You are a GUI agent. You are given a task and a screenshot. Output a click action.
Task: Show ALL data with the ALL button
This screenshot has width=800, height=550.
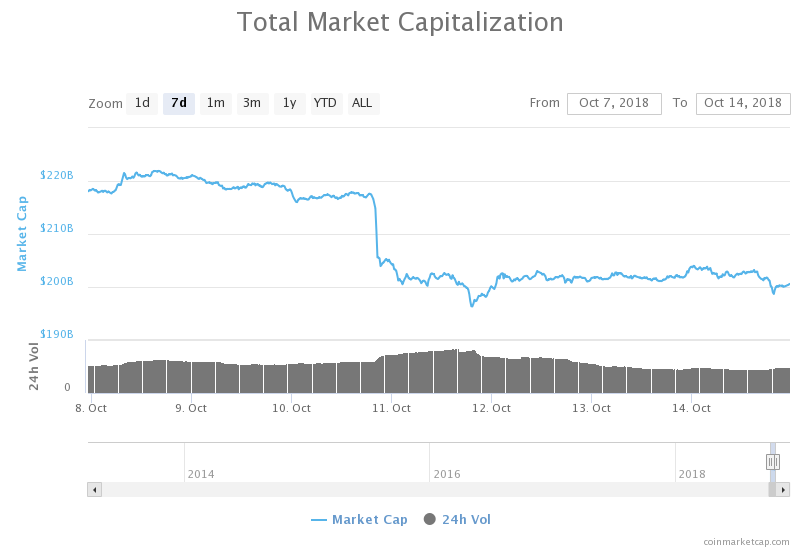(362, 103)
